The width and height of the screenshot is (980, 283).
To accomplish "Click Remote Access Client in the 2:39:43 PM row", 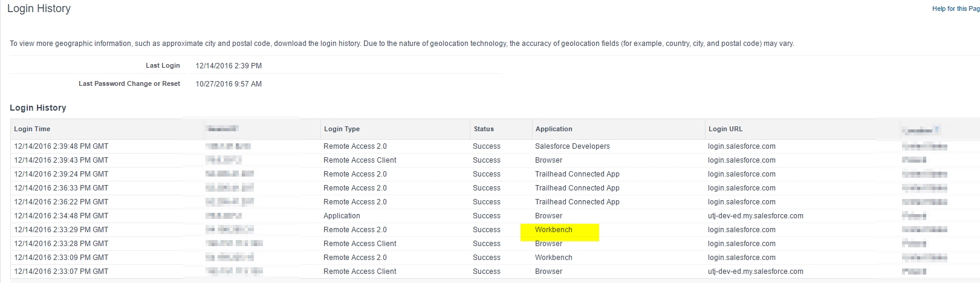I will (360, 160).
